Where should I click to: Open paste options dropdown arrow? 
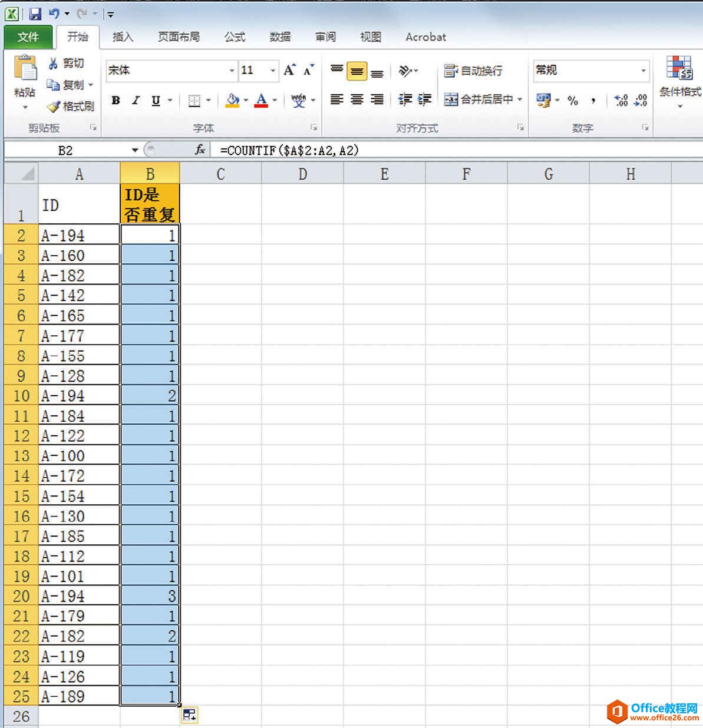pyautogui.click(x=25, y=107)
